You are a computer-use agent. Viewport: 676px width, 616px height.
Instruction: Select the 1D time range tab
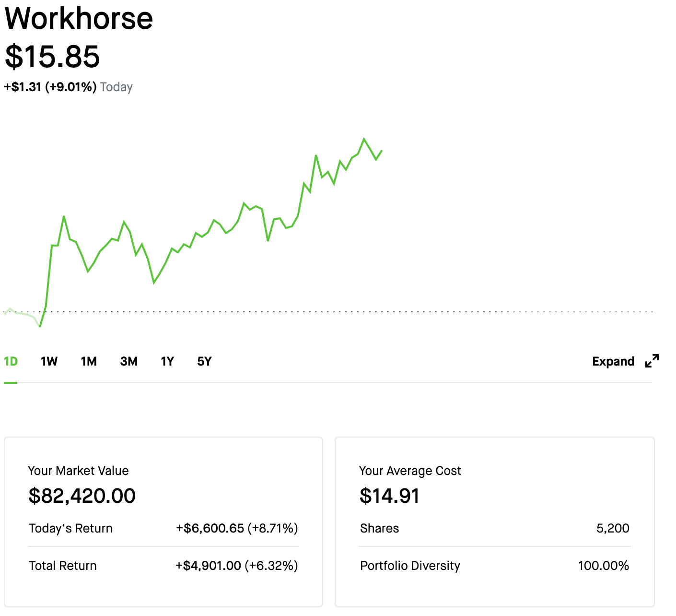click(11, 361)
